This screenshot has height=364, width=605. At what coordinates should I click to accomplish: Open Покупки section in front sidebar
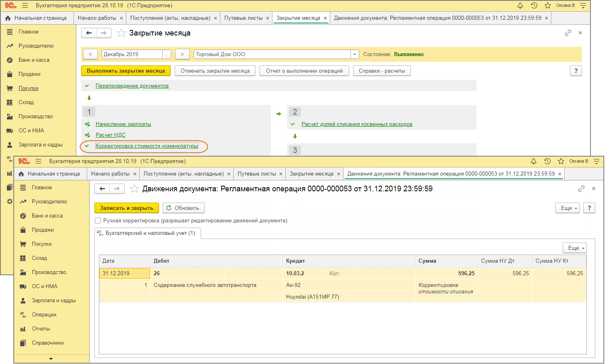(x=42, y=244)
